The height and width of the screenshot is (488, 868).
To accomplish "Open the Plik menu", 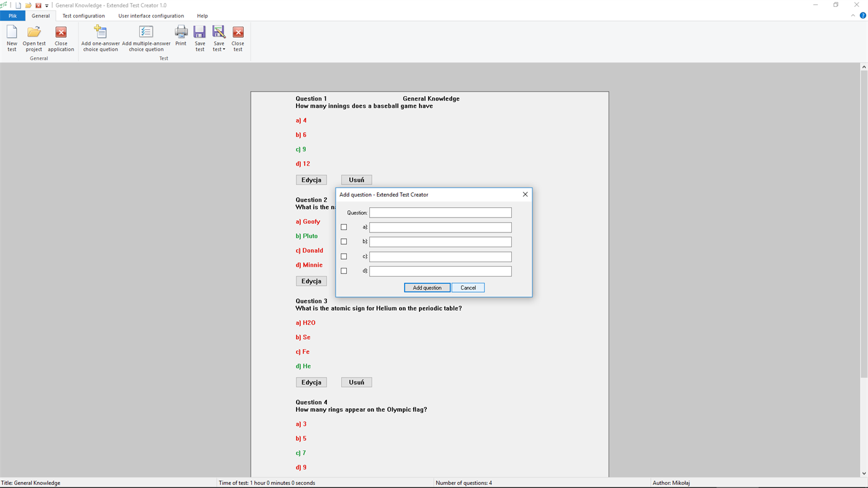I will (12, 16).
